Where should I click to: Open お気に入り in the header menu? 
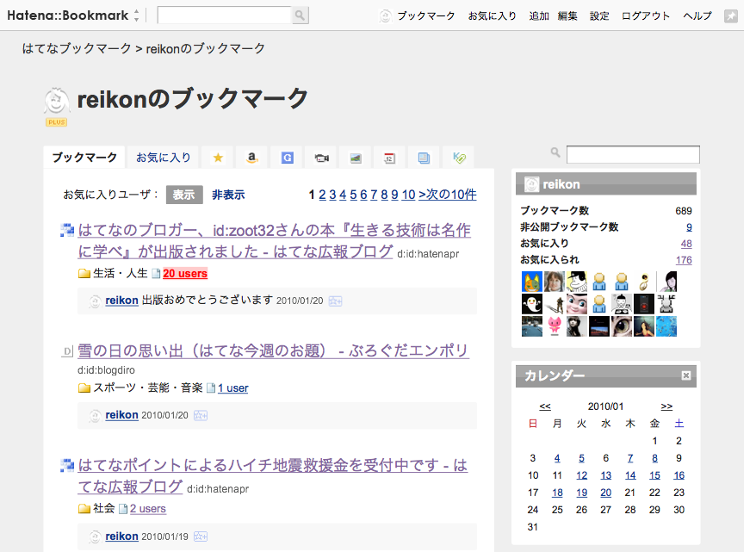point(493,16)
